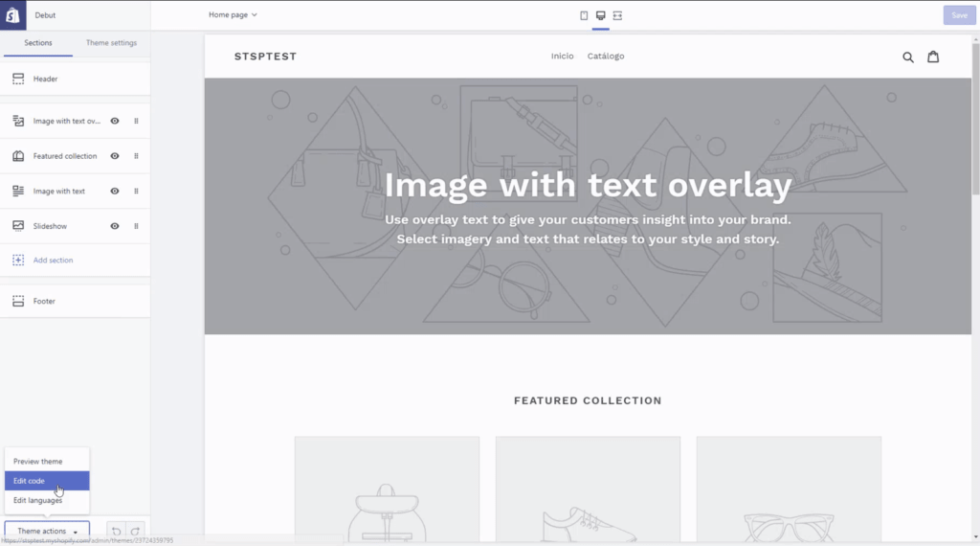Viewport: 980px width, 546px height.
Task: Hide the Featured collection section
Action: pyautogui.click(x=115, y=156)
